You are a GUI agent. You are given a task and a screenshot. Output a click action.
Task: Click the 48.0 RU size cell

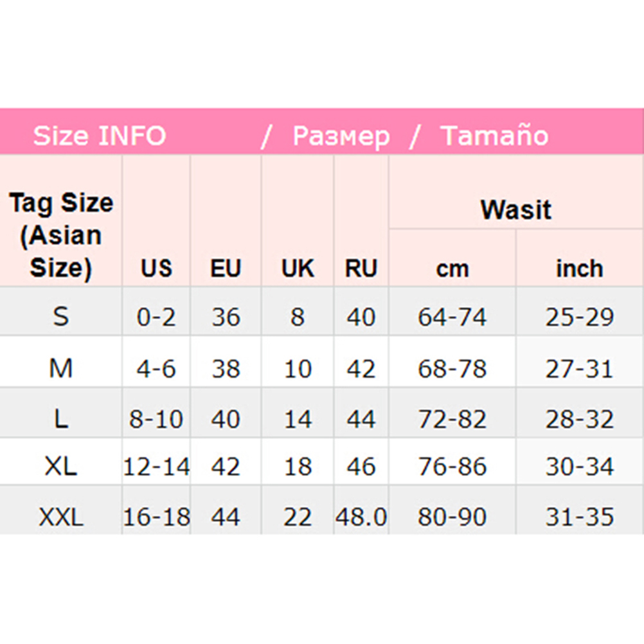coord(361,517)
